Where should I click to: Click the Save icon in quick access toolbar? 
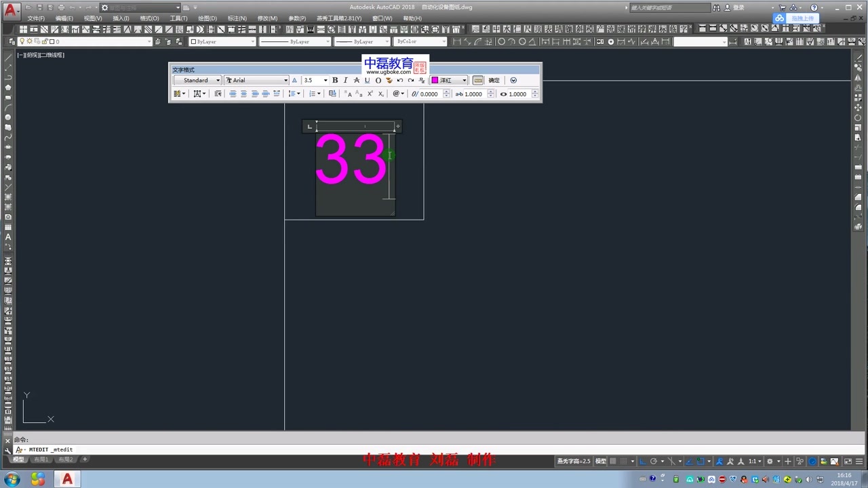(39, 7)
